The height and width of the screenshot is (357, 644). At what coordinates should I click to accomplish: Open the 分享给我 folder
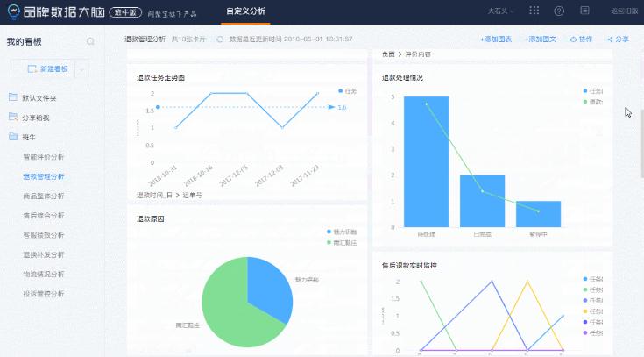click(36, 118)
